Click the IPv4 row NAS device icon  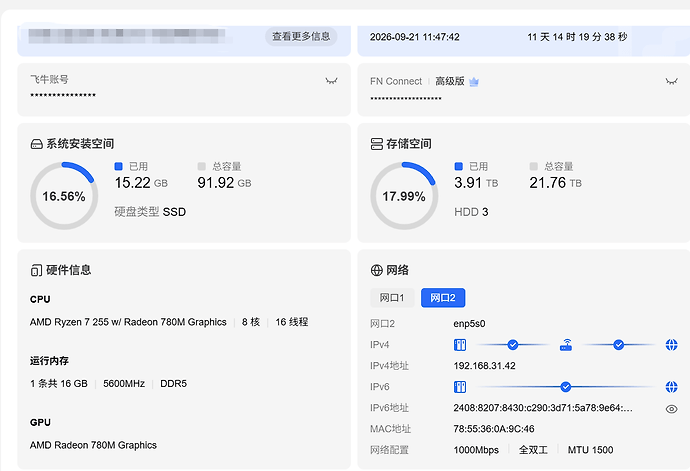pyautogui.click(x=460, y=345)
